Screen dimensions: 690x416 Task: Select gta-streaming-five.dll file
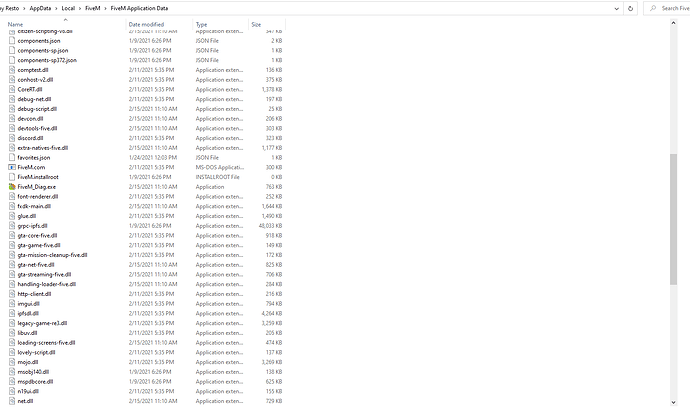44,275
